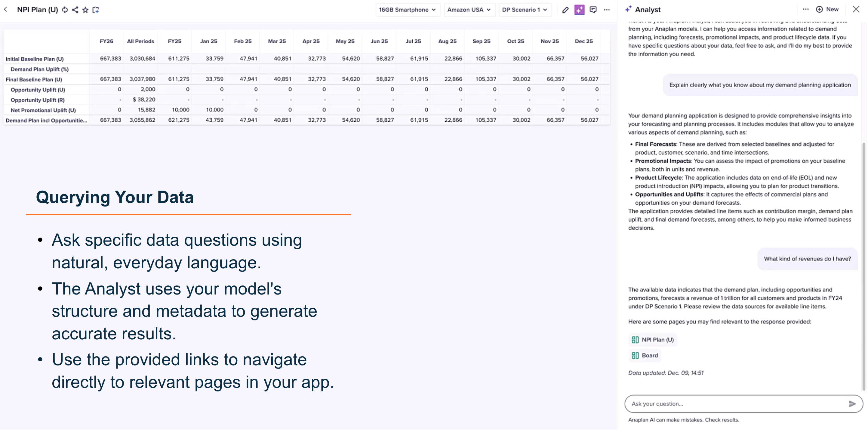Open Analyst panel ellipsis menu
This screenshot has width=868, height=430.
(x=806, y=9)
